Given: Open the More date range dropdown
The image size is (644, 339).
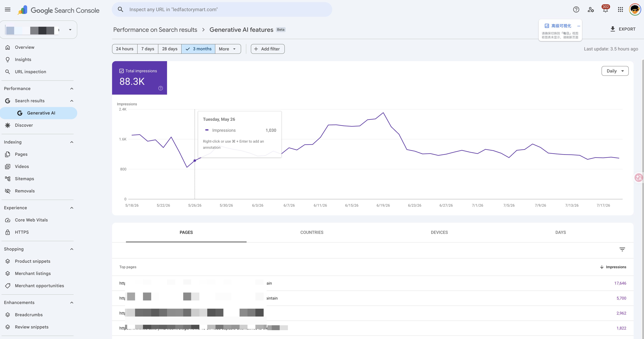Looking at the screenshot, I should point(228,49).
